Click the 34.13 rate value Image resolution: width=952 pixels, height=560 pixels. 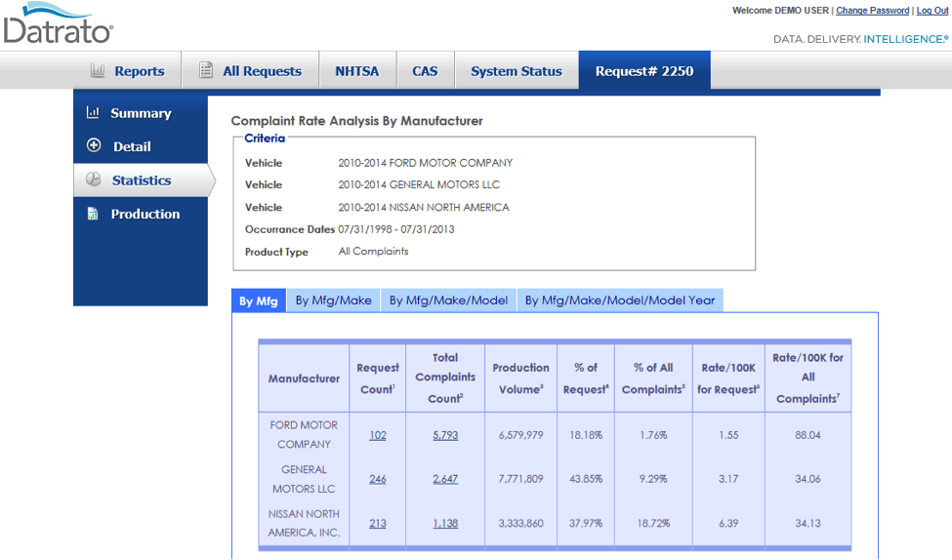tap(808, 523)
